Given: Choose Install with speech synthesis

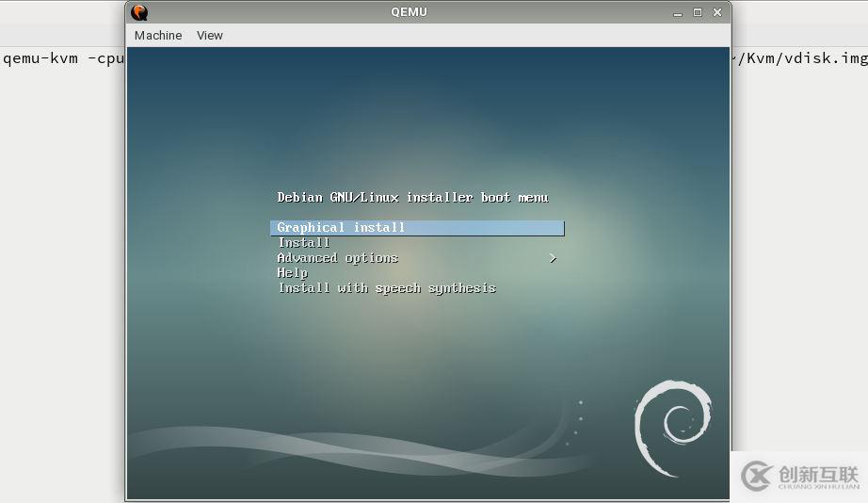Looking at the screenshot, I should 387,288.
